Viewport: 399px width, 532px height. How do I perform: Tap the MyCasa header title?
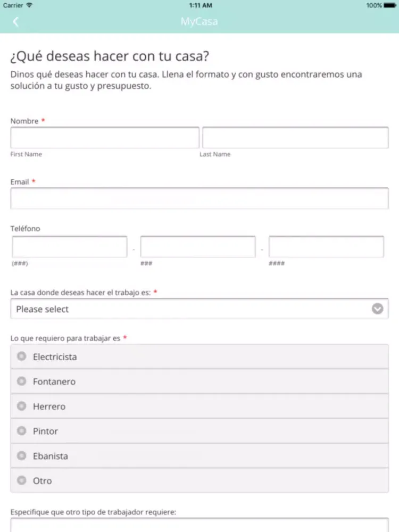(199, 21)
